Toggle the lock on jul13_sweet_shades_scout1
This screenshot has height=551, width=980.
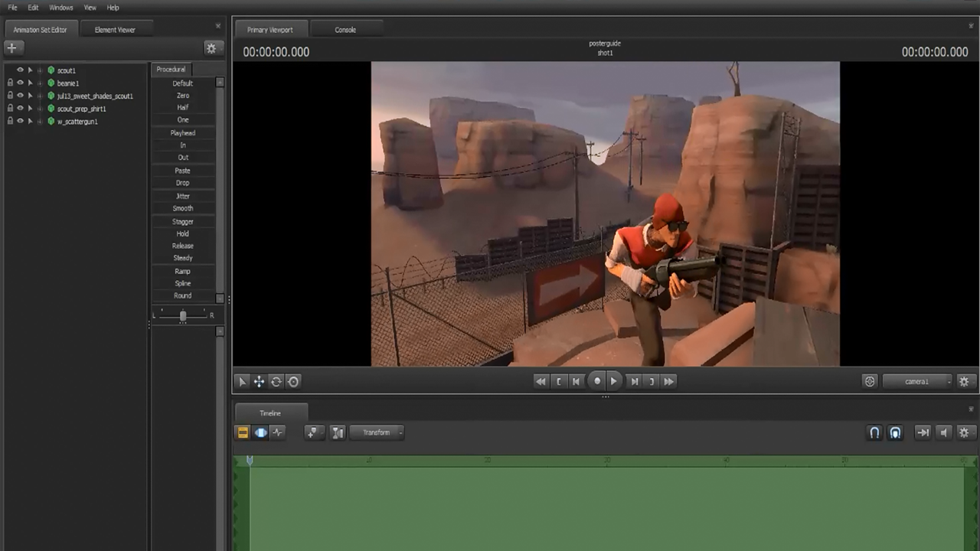click(10, 96)
